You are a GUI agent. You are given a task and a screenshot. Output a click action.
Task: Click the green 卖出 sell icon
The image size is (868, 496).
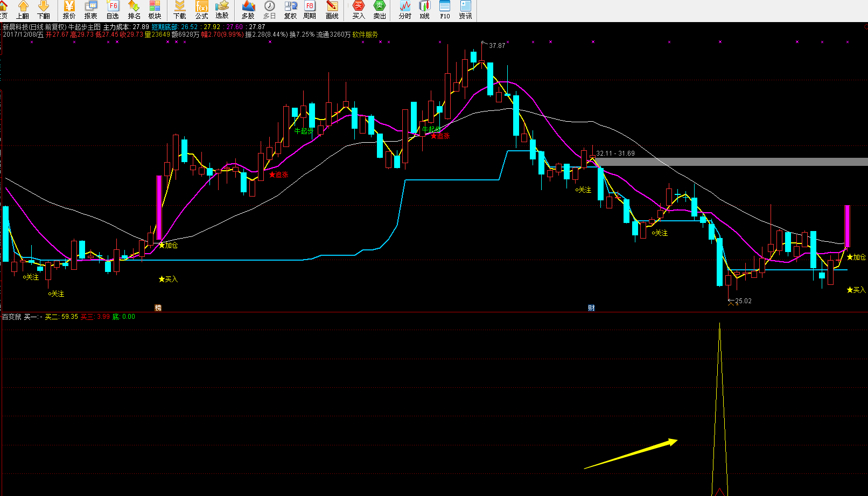pyautogui.click(x=380, y=10)
